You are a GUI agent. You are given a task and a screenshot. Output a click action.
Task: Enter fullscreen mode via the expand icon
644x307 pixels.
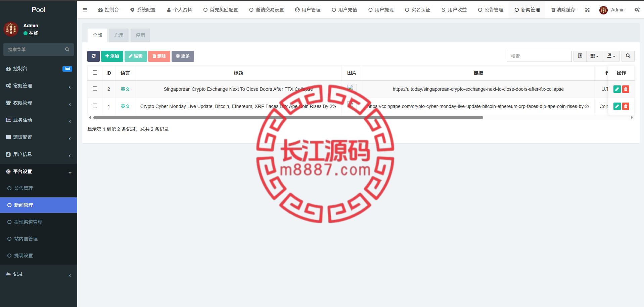tap(587, 10)
